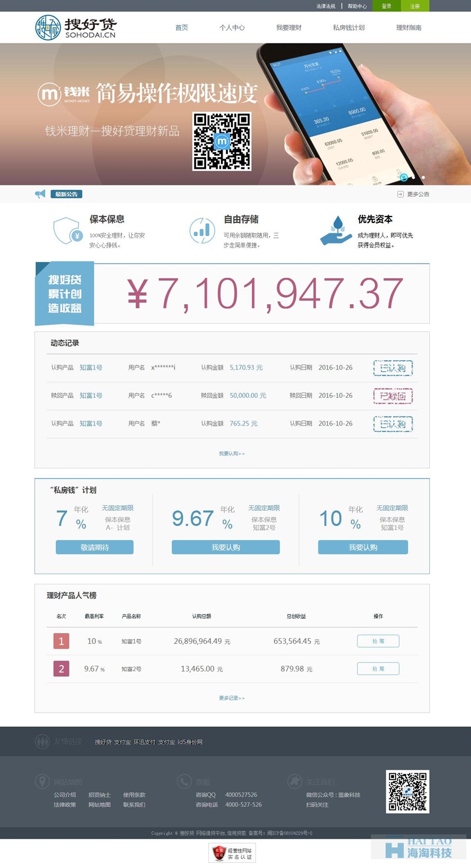
Task: Open the 联系我们 footer link
Action: pos(134,805)
